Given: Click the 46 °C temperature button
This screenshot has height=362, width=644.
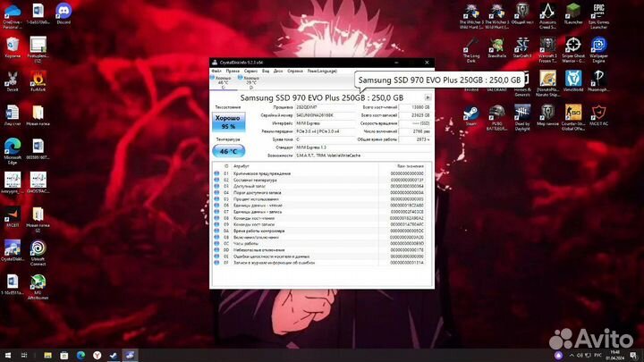Looking at the screenshot, I should pos(228,151).
